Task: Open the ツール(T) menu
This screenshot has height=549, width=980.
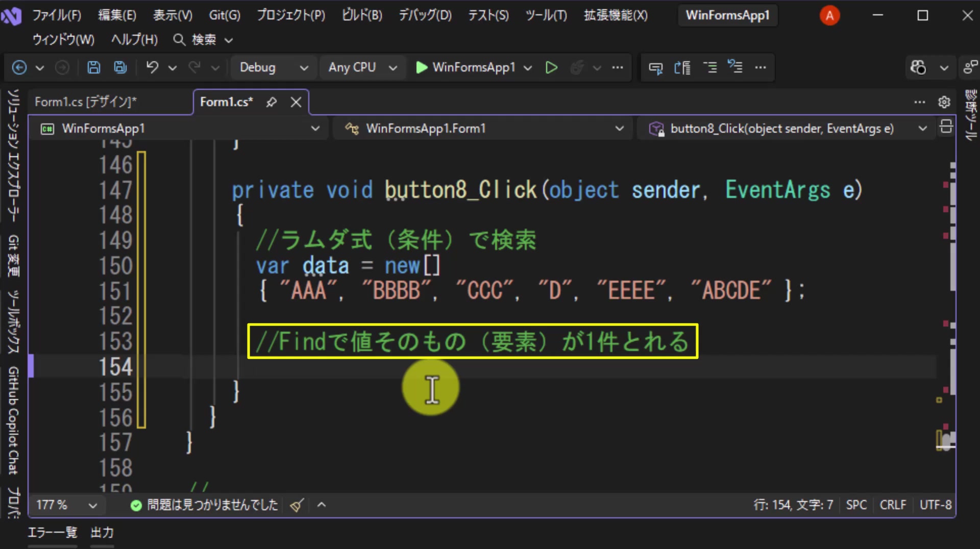Action: point(546,15)
